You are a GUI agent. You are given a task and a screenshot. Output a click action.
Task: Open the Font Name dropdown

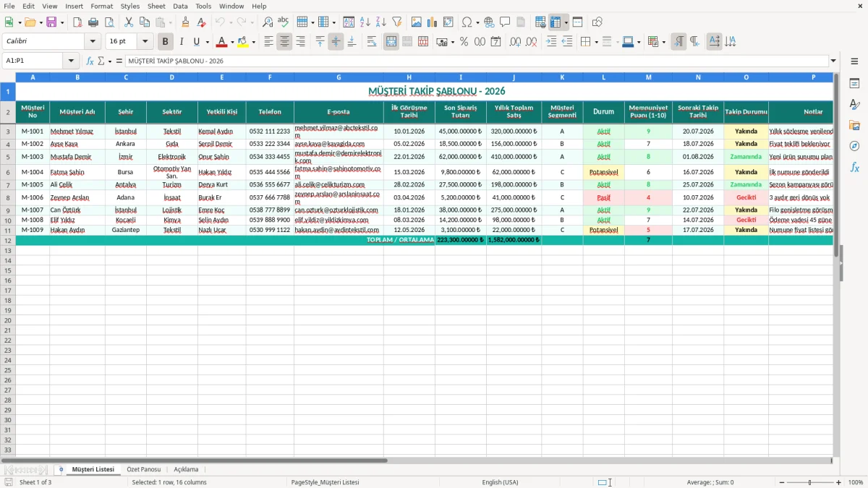tap(92, 42)
